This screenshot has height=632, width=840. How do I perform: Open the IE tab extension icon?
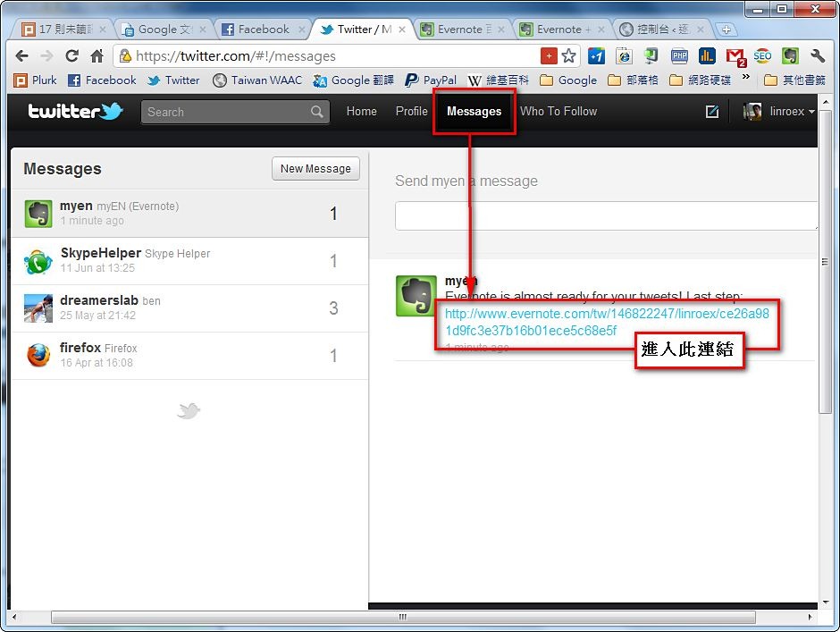point(624,55)
